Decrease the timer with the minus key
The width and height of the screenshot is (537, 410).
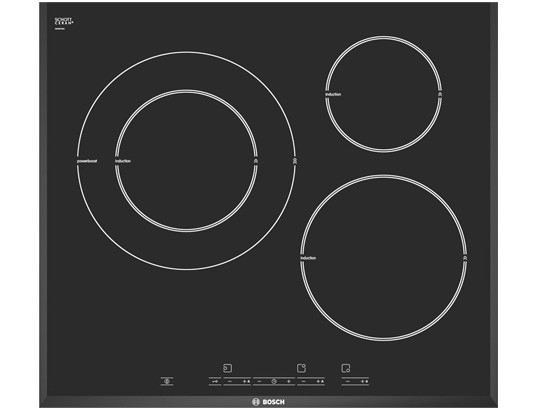point(259,381)
